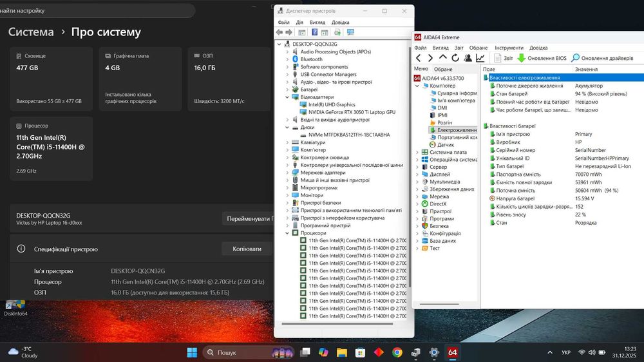Click the Копіювати button in Settings
Image resolution: width=644 pixels, height=362 pixels.
coord(247,249)
